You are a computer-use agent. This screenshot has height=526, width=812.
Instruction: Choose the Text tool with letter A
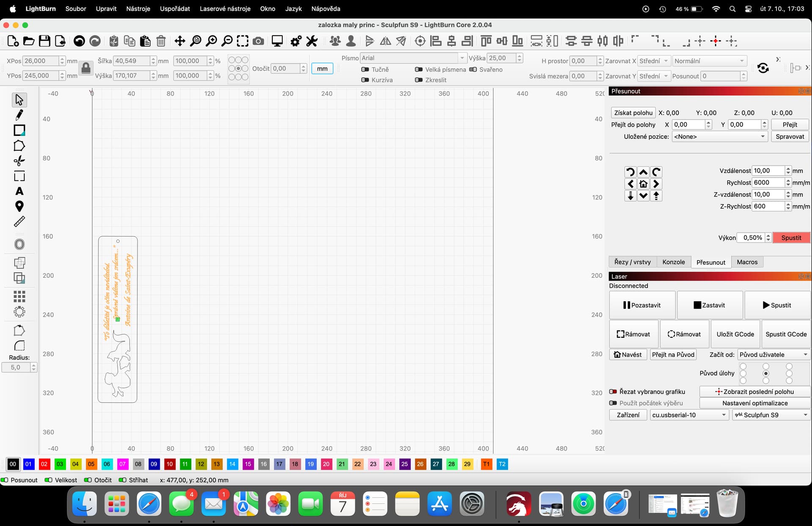tap(19, 191)
